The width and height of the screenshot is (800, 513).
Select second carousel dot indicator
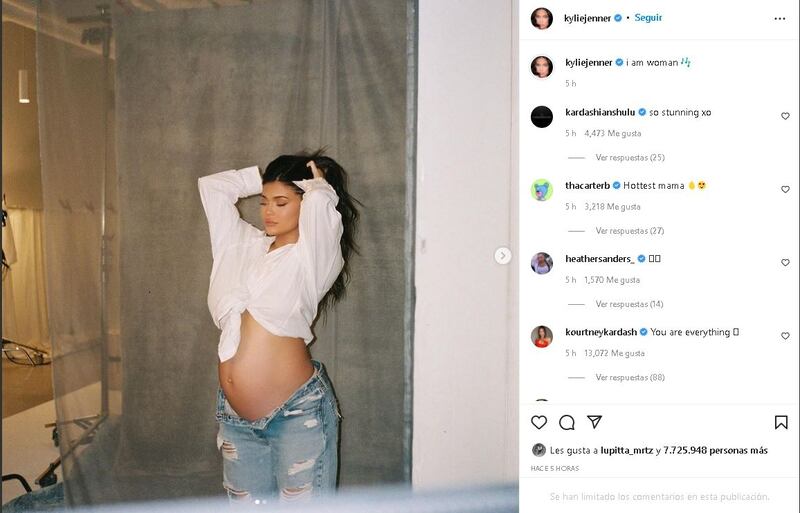tap(264, 502)
